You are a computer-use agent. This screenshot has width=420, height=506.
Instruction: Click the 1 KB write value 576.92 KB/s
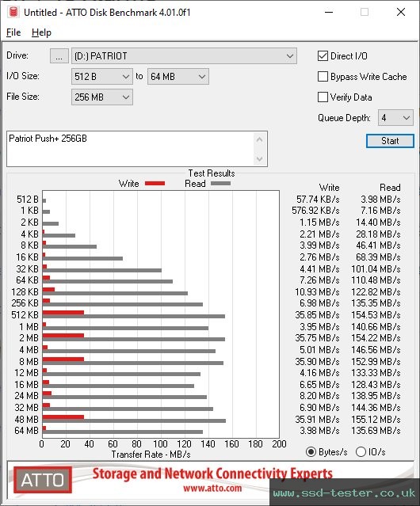[315, 211]
